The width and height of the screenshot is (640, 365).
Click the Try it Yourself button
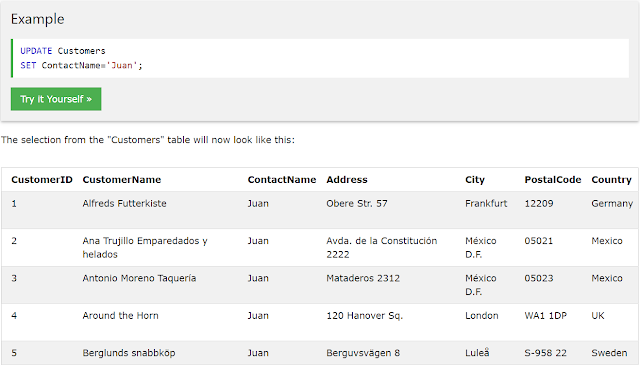pos(56,99)
